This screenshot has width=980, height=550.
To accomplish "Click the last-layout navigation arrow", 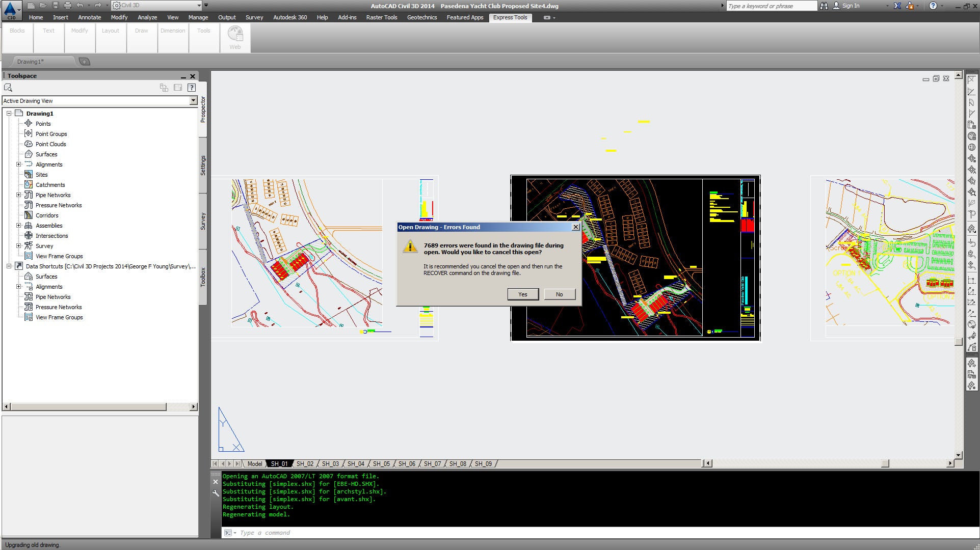I will pyautogui.click(x=237, y=464).
